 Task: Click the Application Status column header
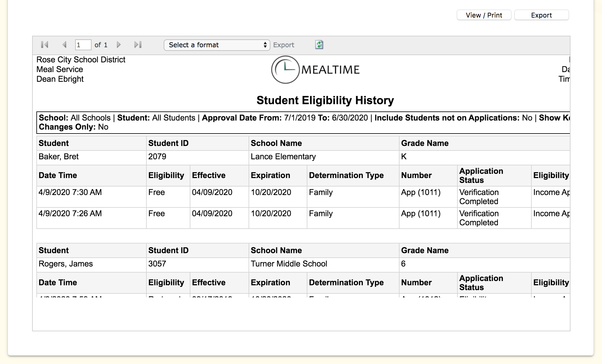point(481,175)
